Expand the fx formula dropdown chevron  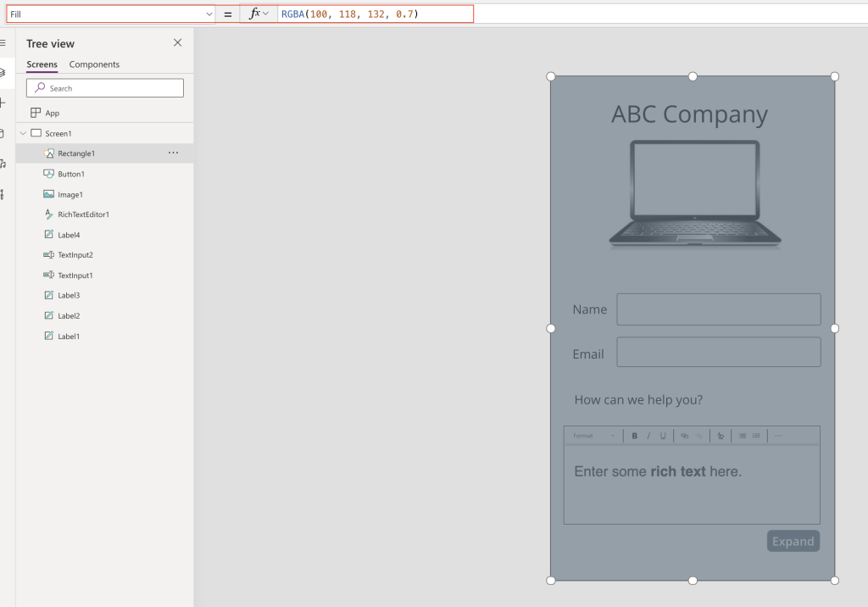266,14
